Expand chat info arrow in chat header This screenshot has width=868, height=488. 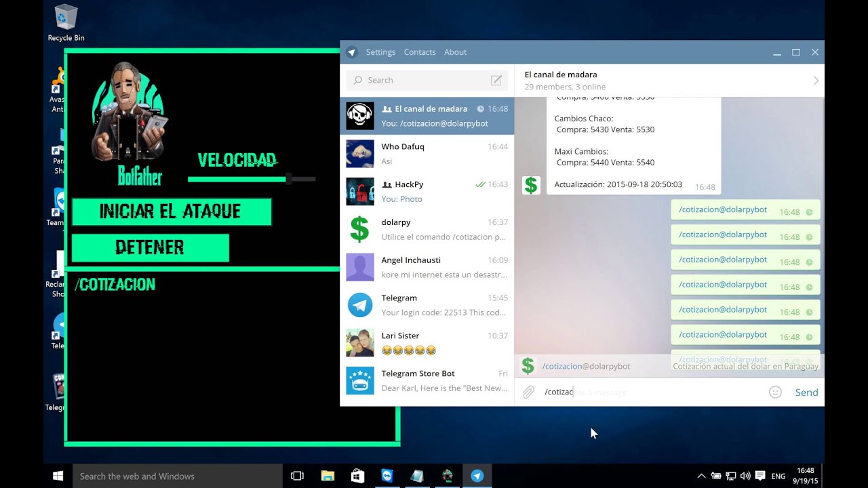(816, 81)
